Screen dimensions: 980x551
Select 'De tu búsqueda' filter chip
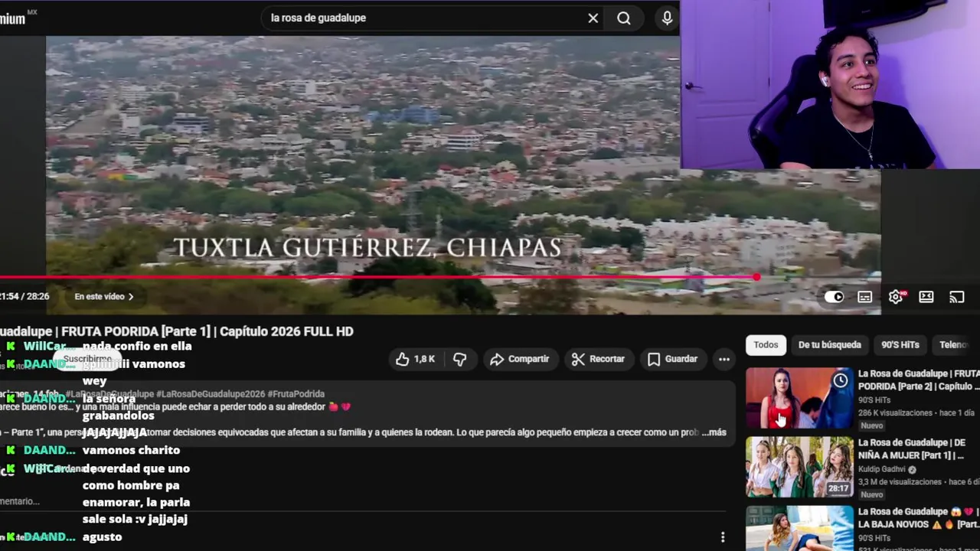click(x=830, y=345)
